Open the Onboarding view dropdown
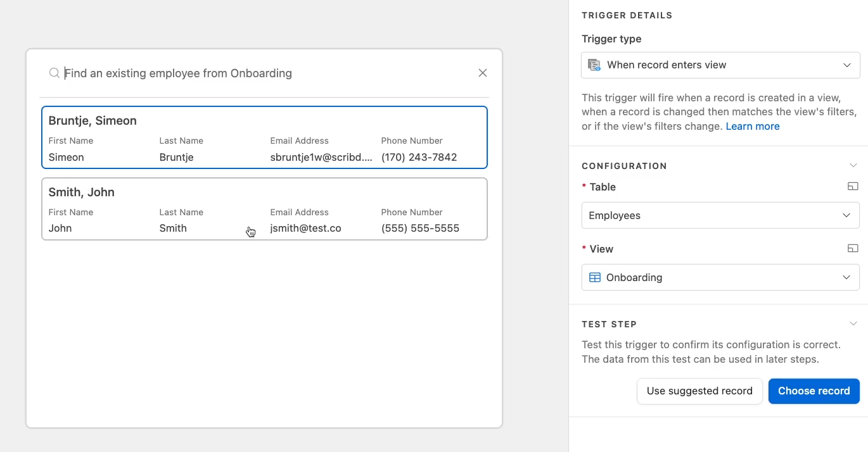 720,278
